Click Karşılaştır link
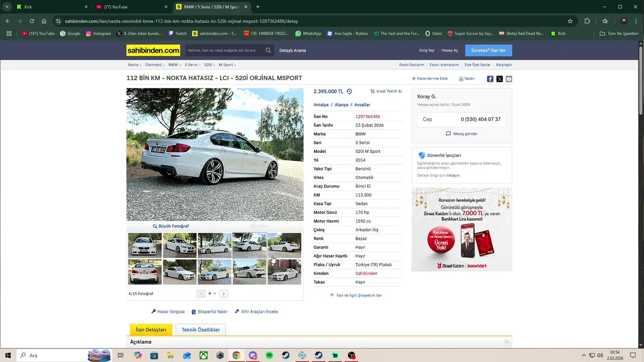 click(504, 65)
